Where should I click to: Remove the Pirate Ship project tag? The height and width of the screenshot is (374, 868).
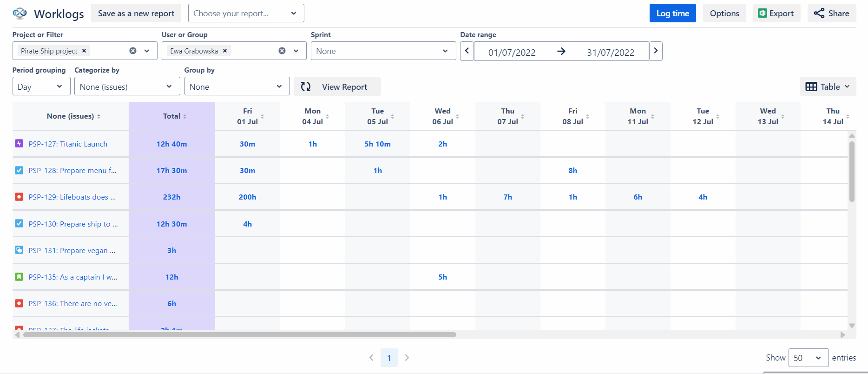pos(84,51)
